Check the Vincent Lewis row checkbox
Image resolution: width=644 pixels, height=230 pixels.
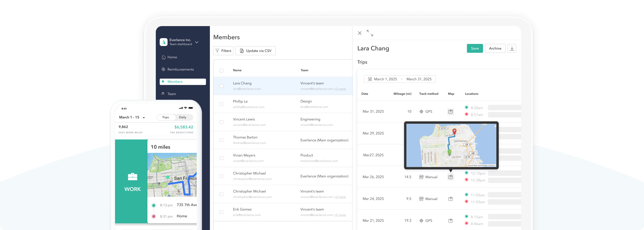click(221, 122)
